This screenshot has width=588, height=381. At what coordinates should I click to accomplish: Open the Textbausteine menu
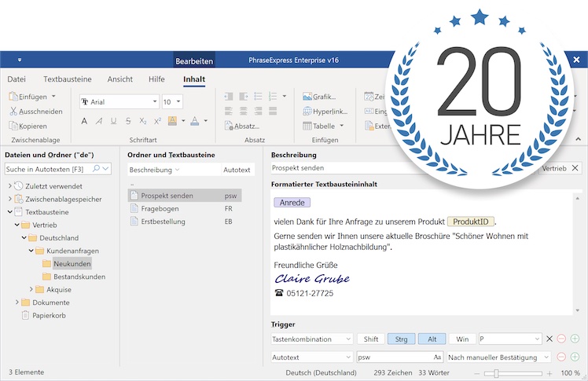pos(67,79)
